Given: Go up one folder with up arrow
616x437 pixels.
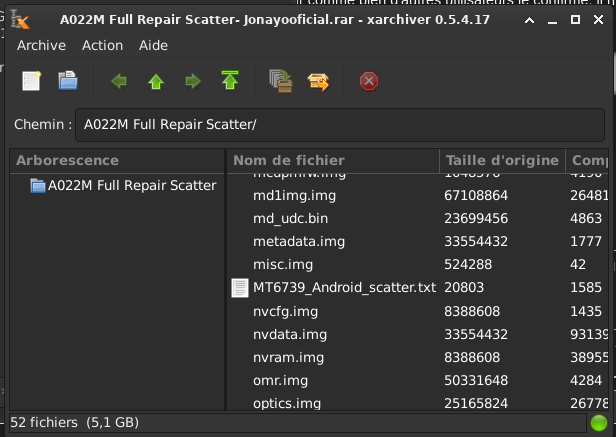Looking at the screenshot, I should pos(156,82).
